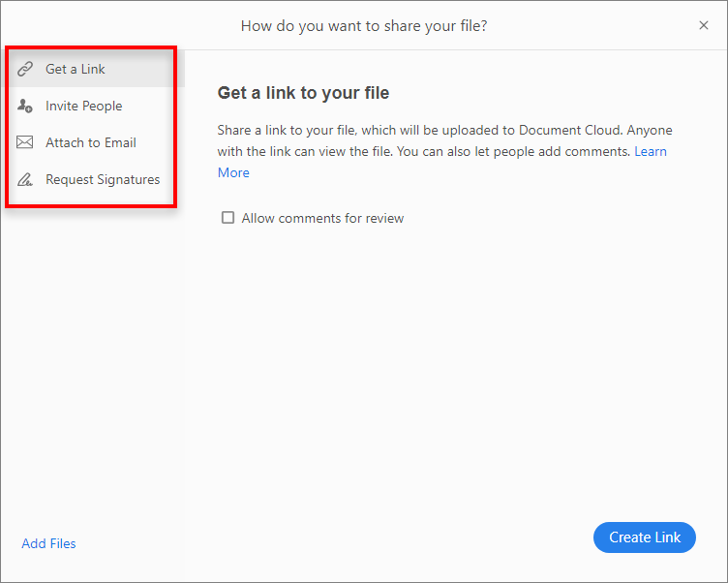Click the Get a link to your file heading

[303, 93]
